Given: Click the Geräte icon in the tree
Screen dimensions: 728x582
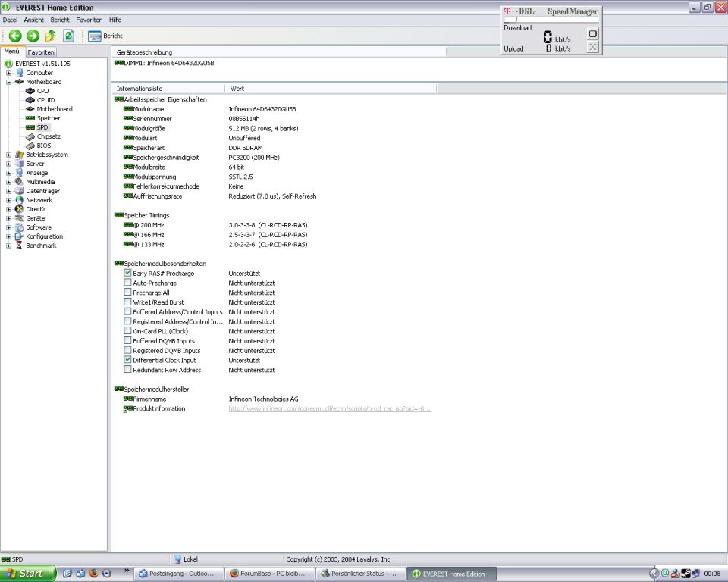Looking at the screenshot, I should (20, 218).
